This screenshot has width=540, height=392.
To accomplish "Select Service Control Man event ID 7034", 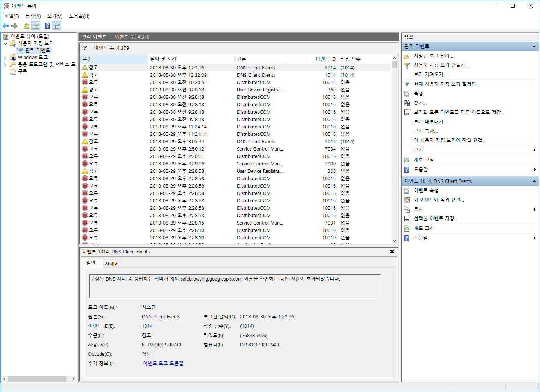I will coord(235,149).
